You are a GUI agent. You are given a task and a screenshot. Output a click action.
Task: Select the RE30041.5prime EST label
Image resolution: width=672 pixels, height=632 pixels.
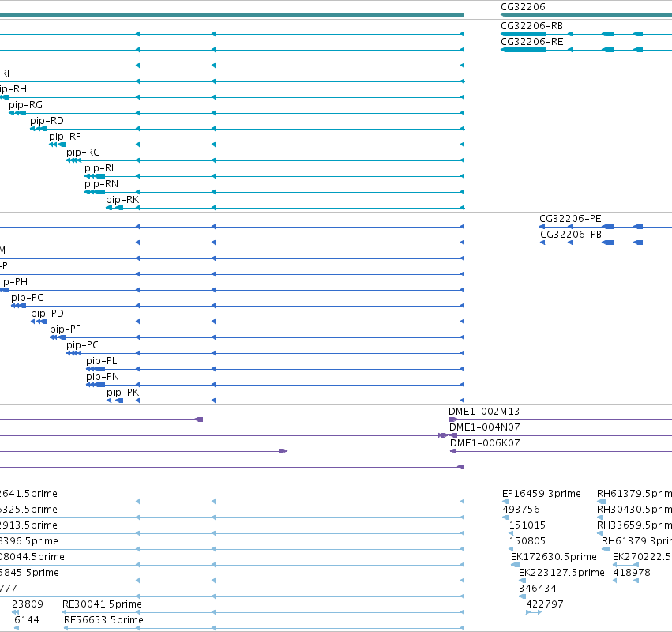point(102,604)
